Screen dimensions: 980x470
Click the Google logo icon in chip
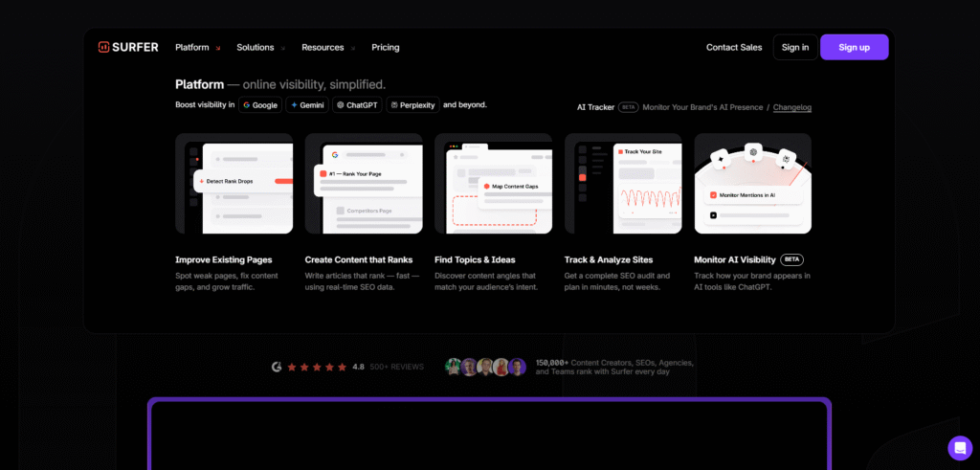[x=247, y=105]
